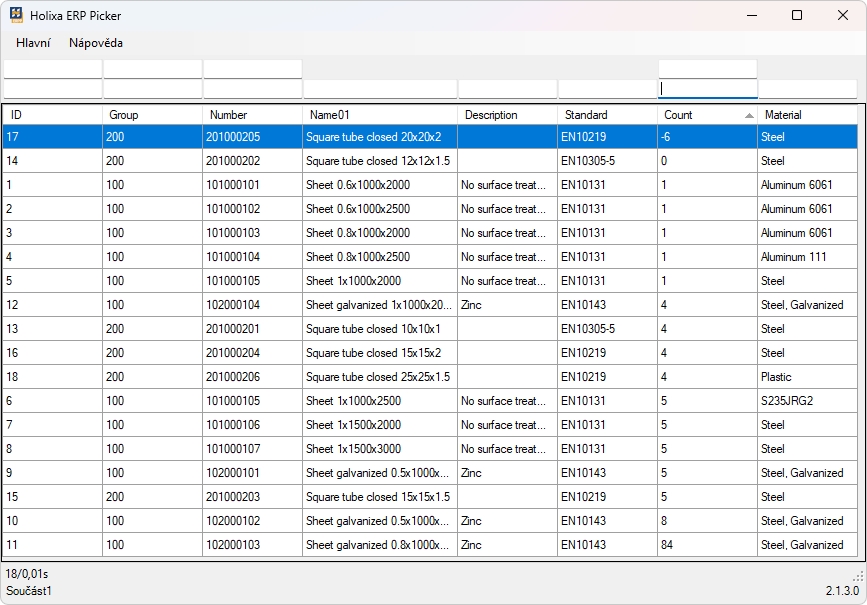The width and height of the screenshot is (867, 605).
Task: Click the sort arrow in Count header
Action: coord(749,115)
